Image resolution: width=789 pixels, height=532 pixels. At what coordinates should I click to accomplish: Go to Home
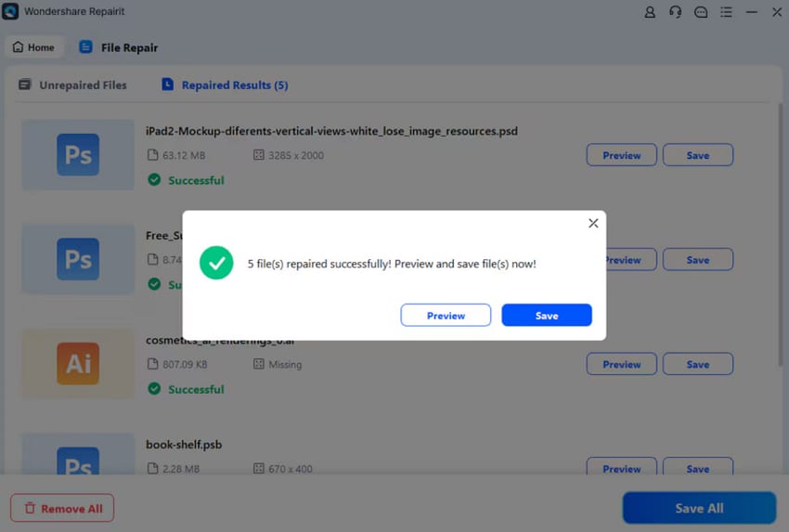click(33, 47)
